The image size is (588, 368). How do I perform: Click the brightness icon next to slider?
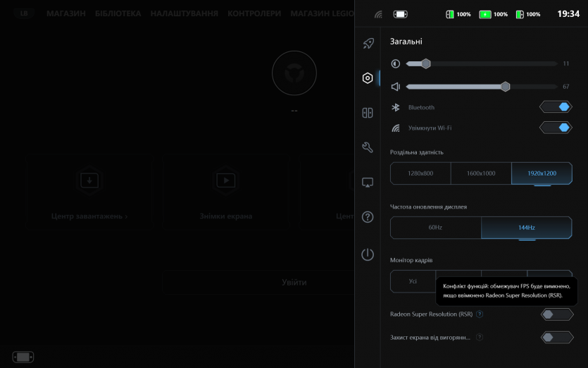click(396, 63)
